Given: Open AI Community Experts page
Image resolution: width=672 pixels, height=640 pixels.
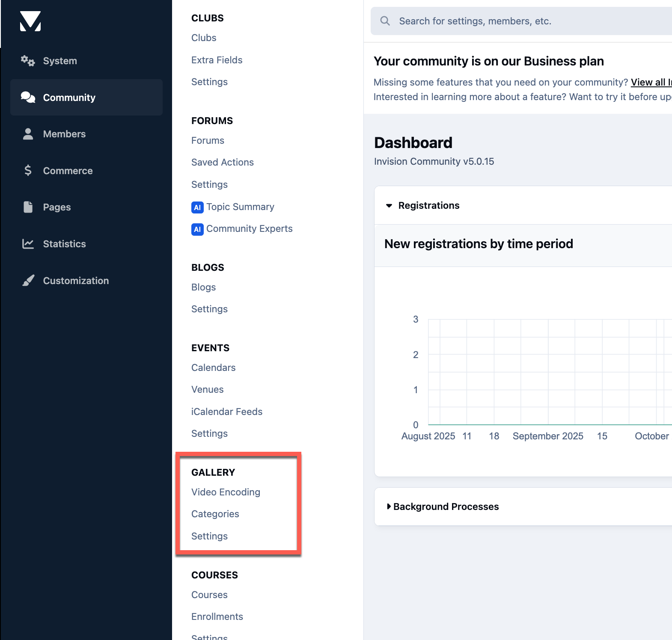Looking at the screenshot, I should [x=249, y=228].
